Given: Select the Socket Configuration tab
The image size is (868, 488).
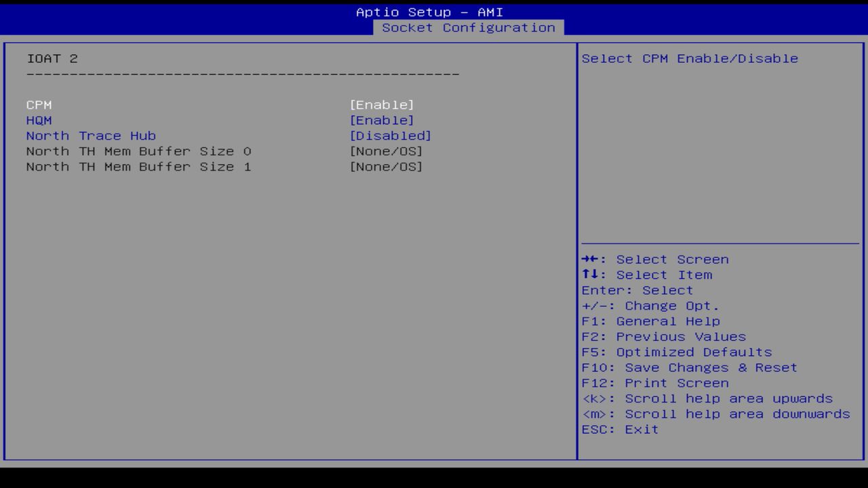Looking at the screenshot, I should click(469, 28).
